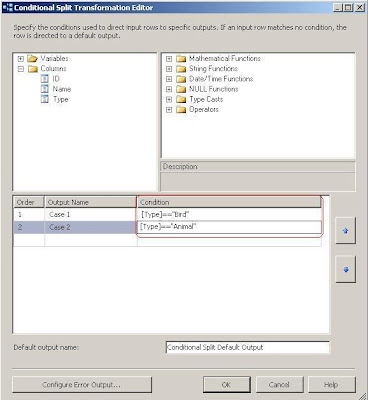Click the Variables folder icon
The height and width of the screenshot is (400, 368).
(x=32, y=59)
